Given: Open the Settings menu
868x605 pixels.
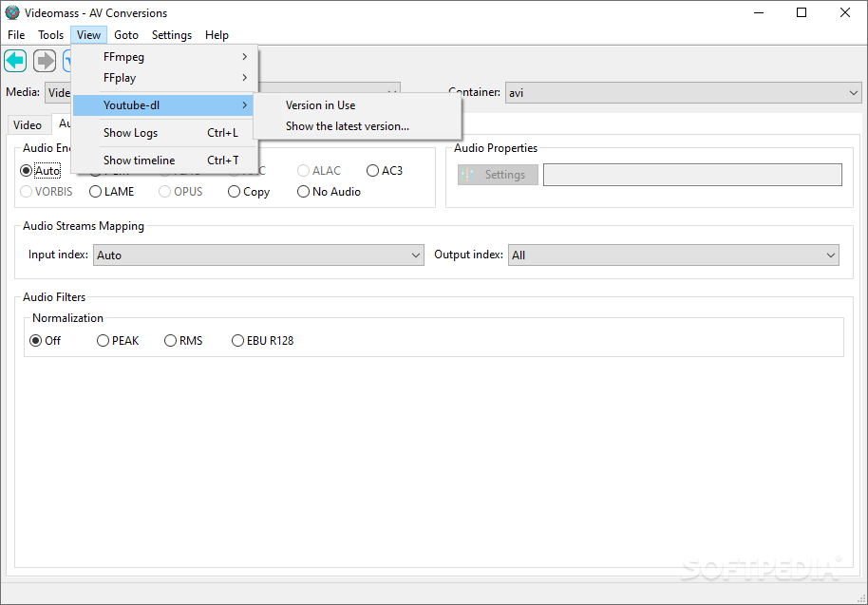Looking at the screenshot, I should (x=172, y=35).
